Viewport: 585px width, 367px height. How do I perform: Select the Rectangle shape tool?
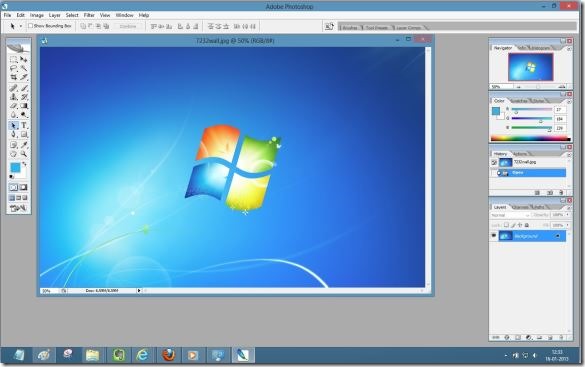(24, 135)
